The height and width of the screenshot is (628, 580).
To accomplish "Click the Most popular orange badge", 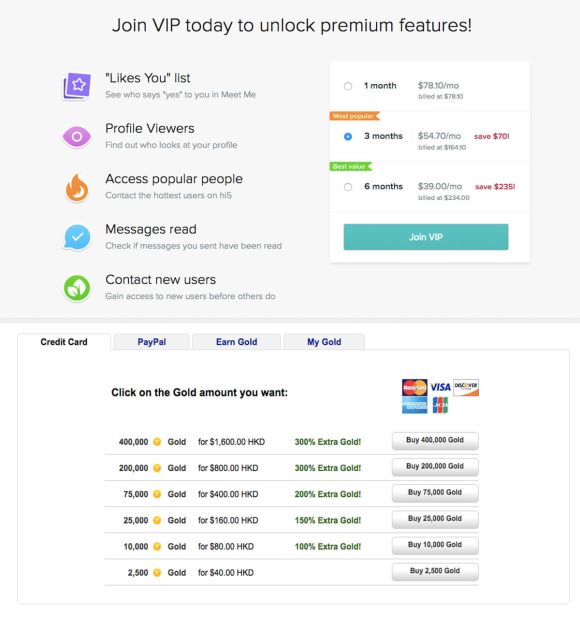I will click(354, 116).
